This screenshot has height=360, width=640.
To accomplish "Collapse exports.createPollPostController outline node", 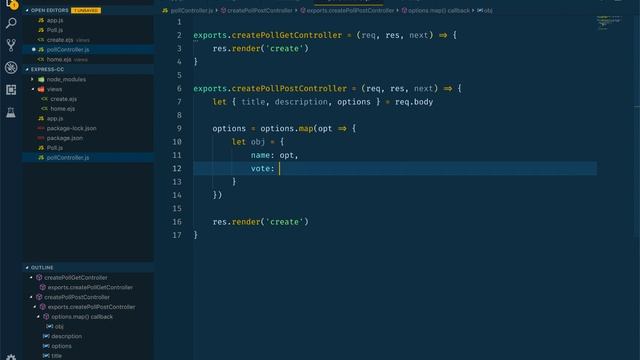I will pos(35,307).
